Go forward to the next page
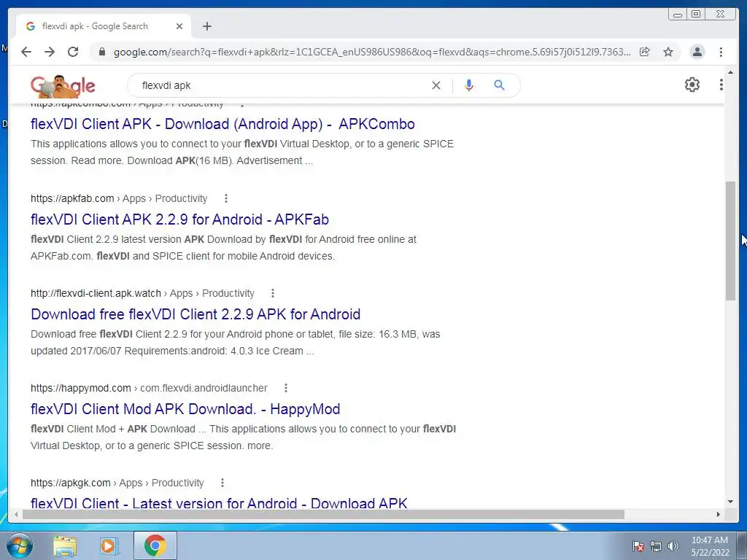The image size is (747, 560). 50,52
